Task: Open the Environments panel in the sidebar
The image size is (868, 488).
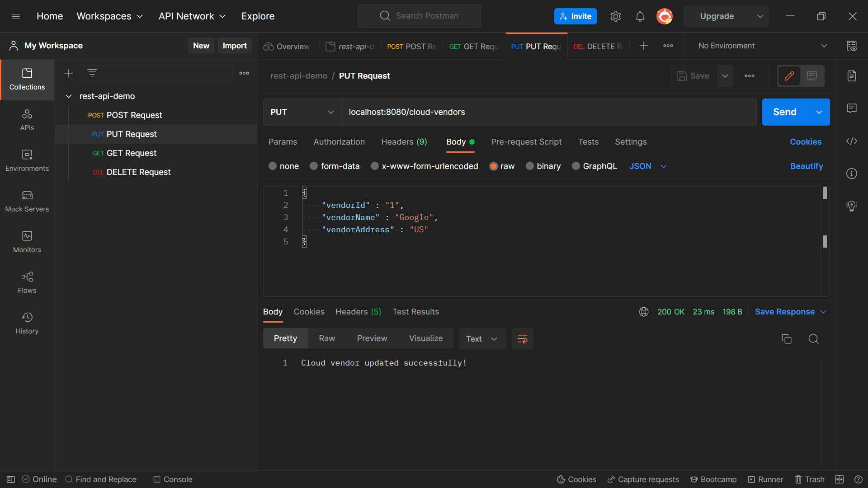Action: 27,160
